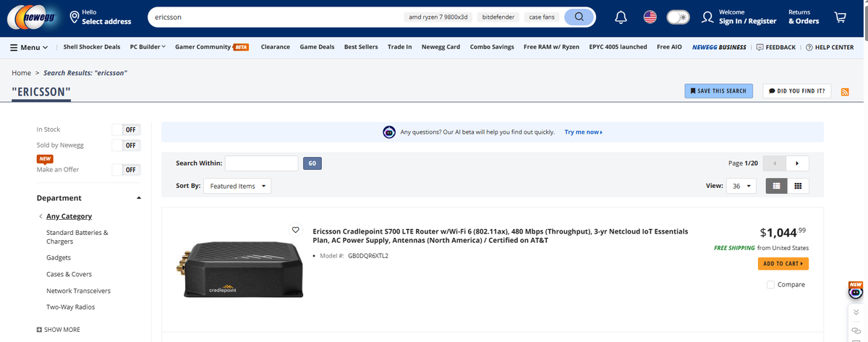
Task: Open the notifications bell
Action: 620,17
